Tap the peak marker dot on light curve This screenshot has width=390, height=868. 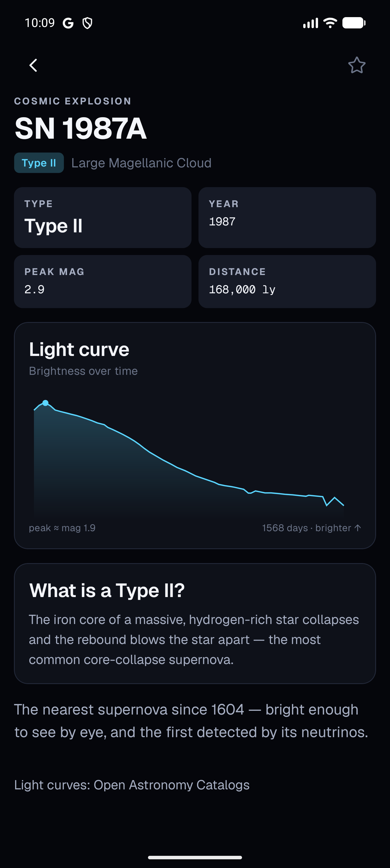[x=46, y=403]
